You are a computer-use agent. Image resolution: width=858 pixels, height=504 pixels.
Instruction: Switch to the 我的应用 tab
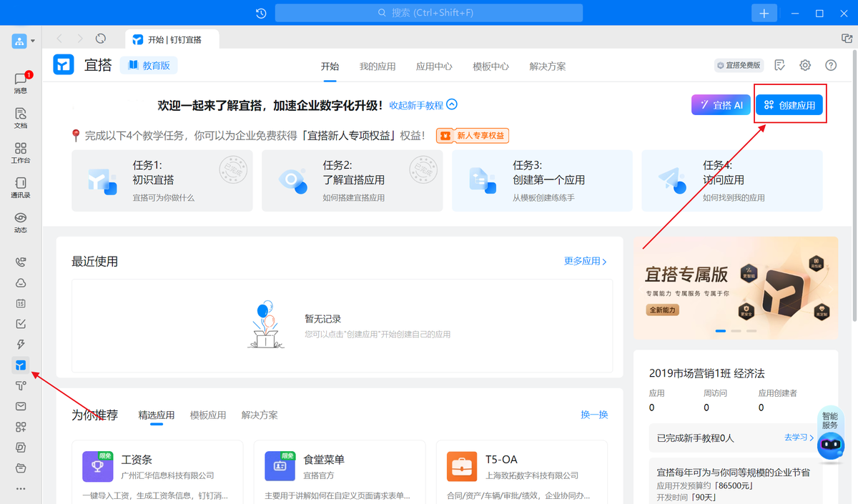(x=378, y=66)
